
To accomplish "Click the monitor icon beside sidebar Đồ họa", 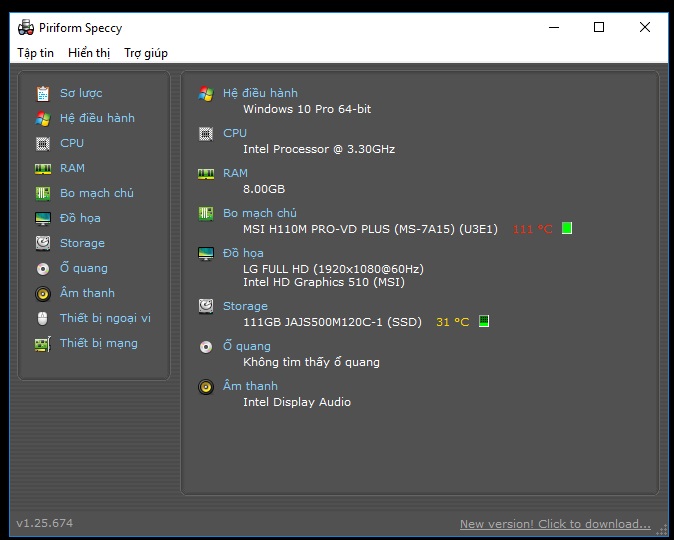I will point(43,218).
